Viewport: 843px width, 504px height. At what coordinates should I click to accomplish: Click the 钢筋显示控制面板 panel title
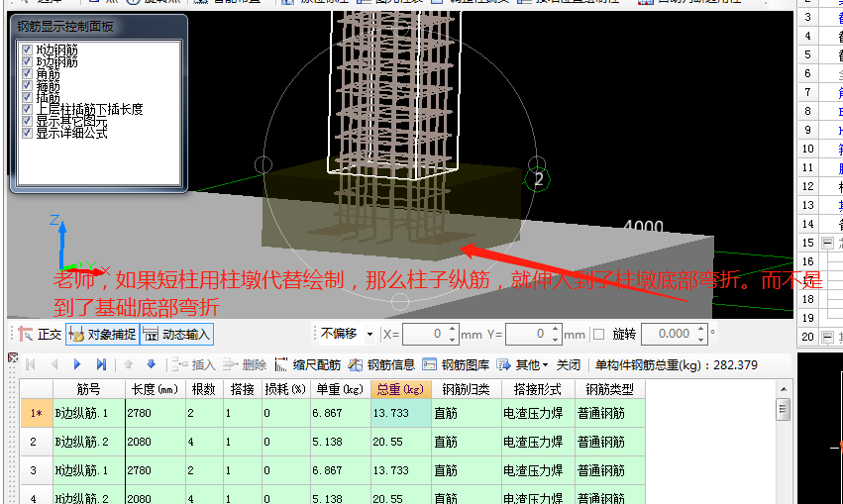click(x=65, y=27)
